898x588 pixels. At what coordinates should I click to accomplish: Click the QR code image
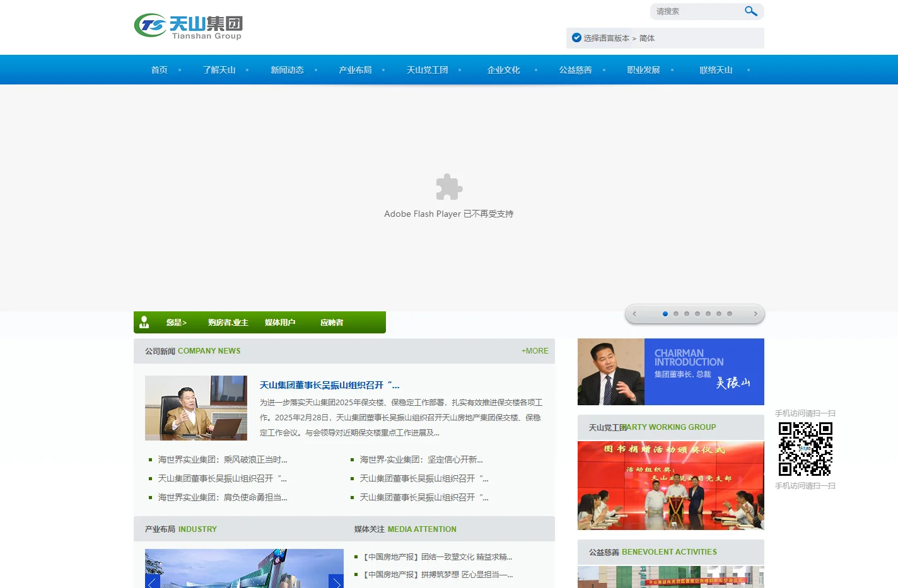coord(805,449)
